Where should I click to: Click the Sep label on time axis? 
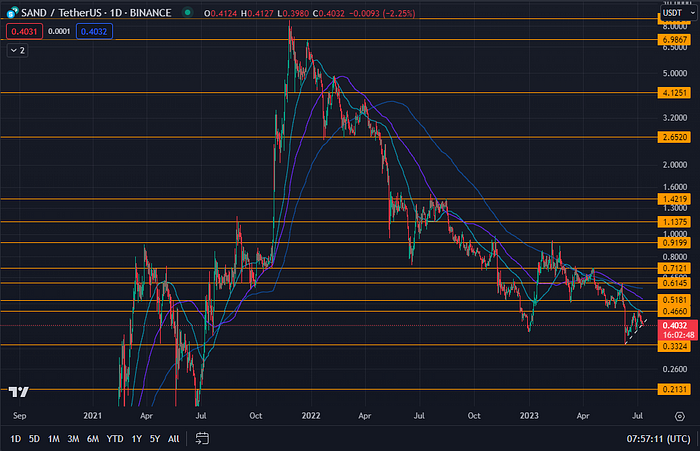point(20,416)
